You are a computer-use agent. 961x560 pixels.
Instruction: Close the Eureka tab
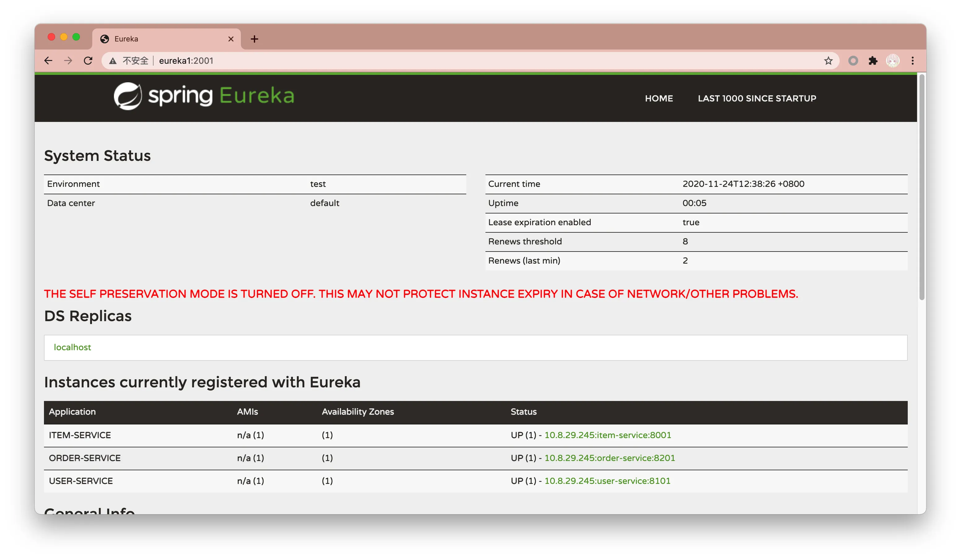pyautogui.click(x=231, y=39)
